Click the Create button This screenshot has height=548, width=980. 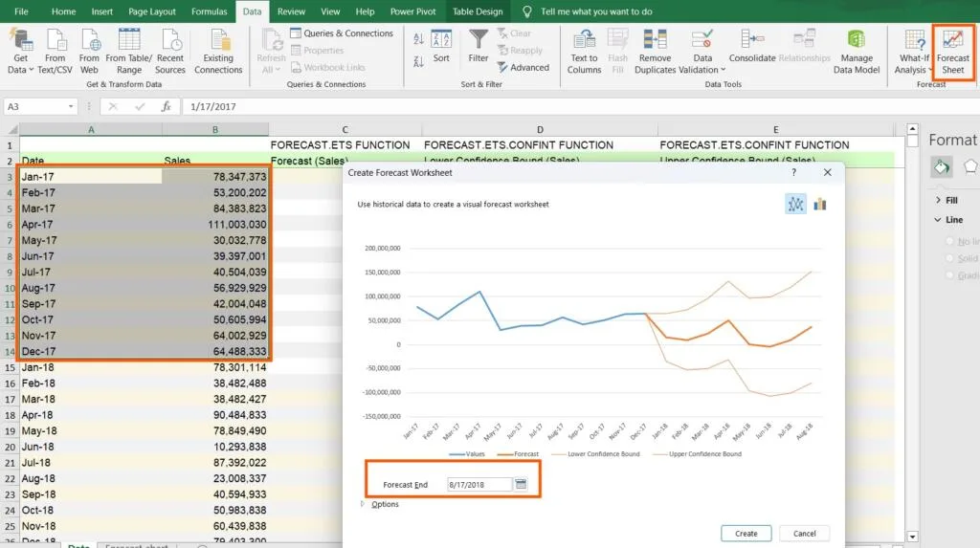(x=746, y=534)
